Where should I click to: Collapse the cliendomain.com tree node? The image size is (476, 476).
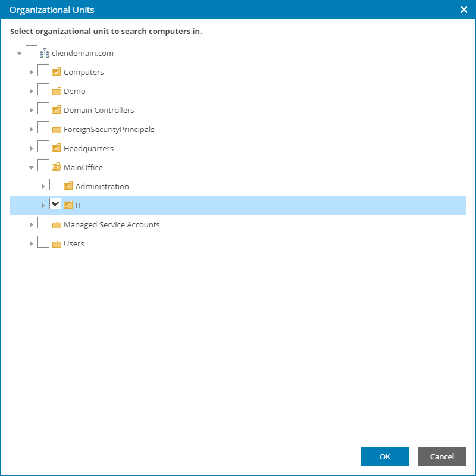[19, 52]
